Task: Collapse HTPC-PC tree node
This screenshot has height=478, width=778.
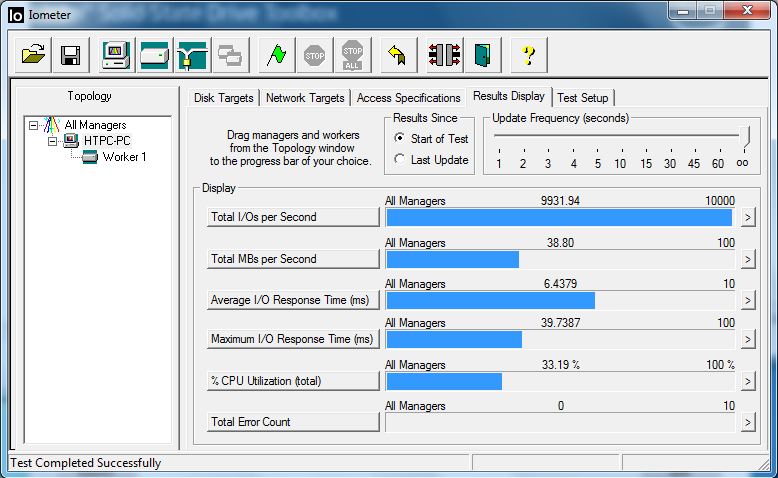Action: point(53,141)
